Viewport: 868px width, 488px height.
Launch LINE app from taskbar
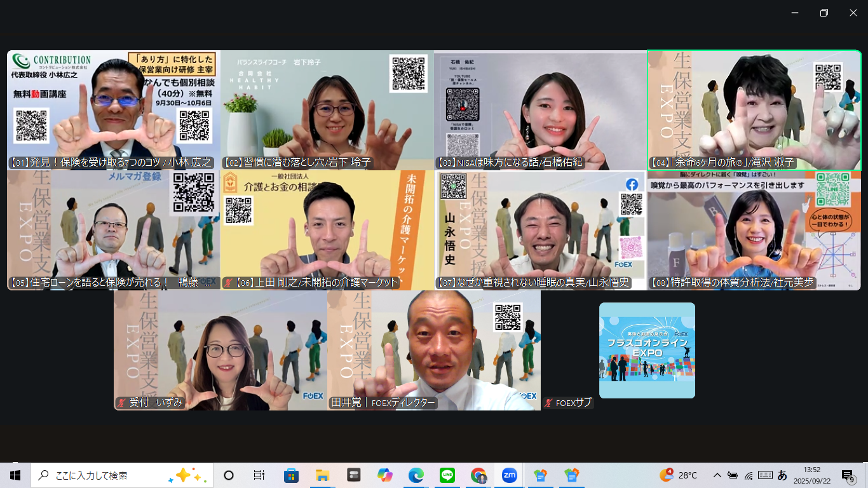(447, 475)
